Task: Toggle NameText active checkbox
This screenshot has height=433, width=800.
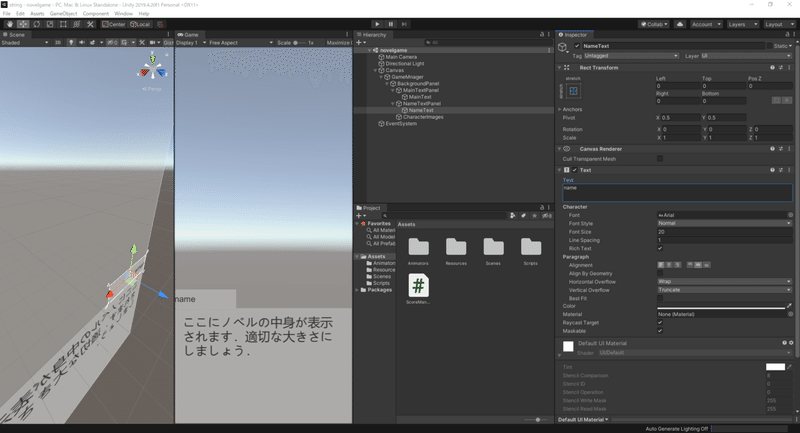Action: (x=577, y=46)
